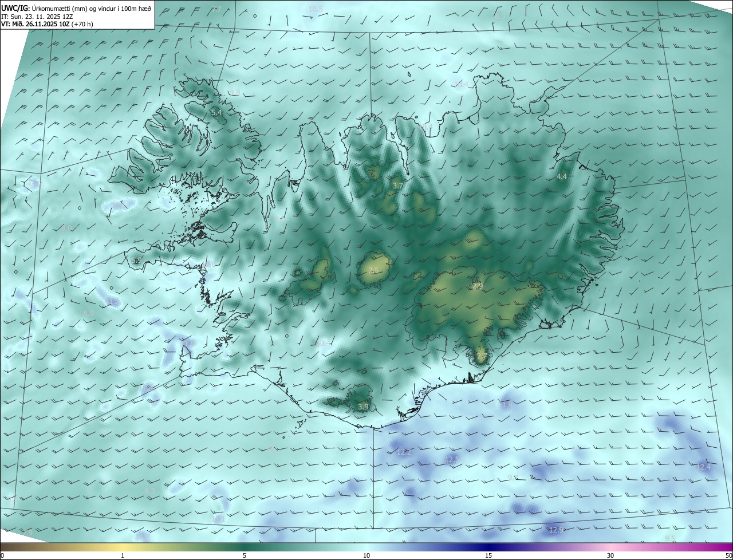This screenshot has width=733, height=560.
Task: Click the color scale tick labeled 30
Action: [610, 555]
